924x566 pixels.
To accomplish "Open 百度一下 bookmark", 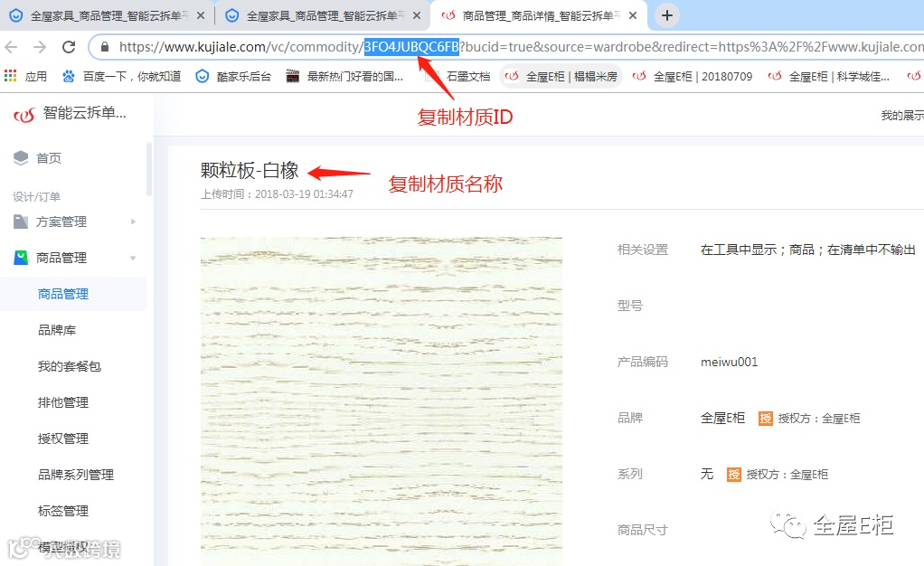I will 122,76.
